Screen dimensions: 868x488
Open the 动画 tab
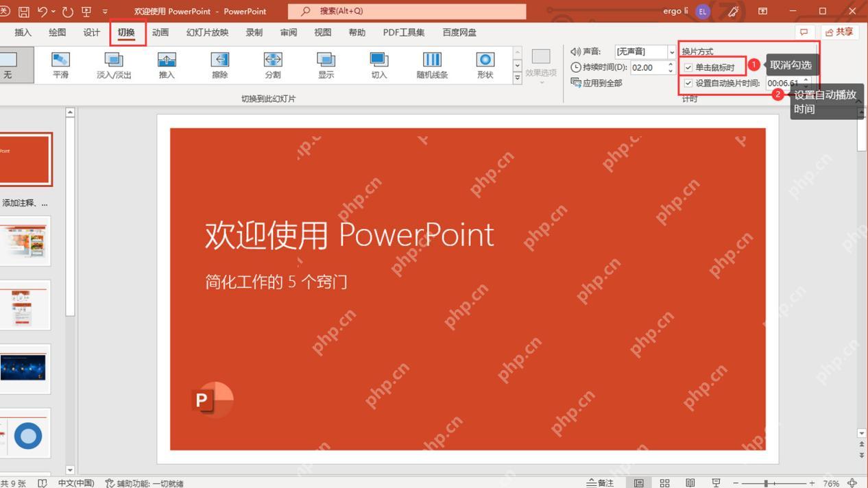click(x=160, y=32)
